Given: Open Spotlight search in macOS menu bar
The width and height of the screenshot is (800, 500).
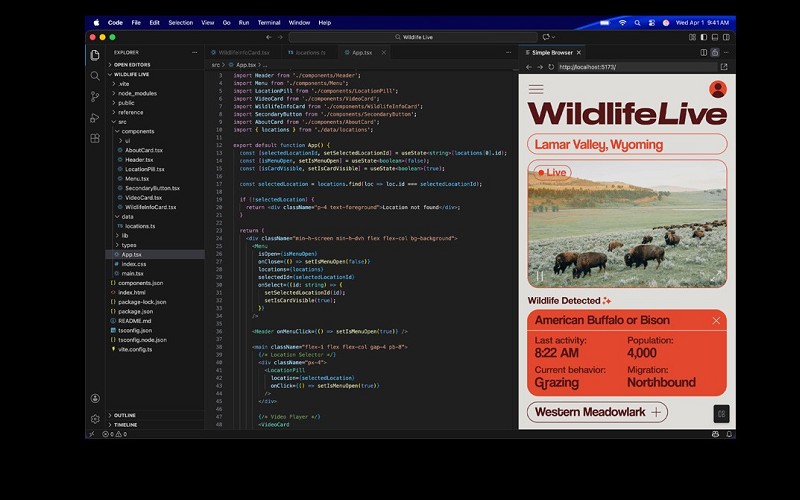Looking at the screenshot, I should (x=637, y=22).
